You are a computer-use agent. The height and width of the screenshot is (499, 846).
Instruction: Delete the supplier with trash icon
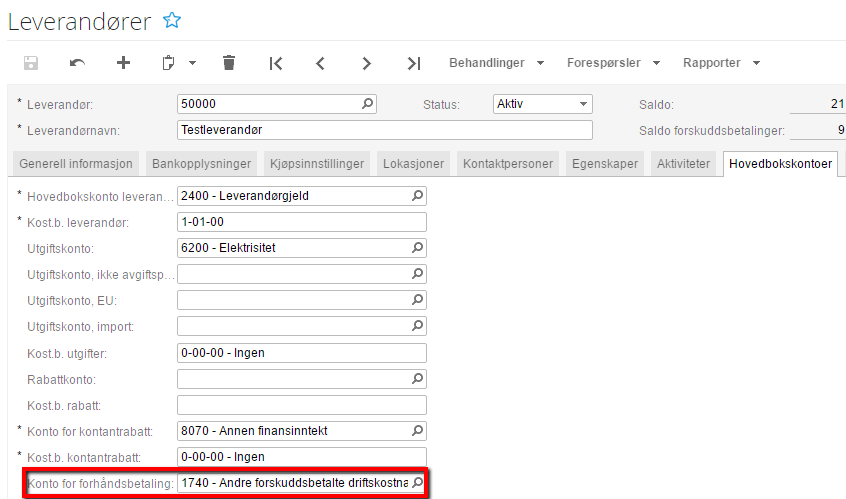pos(229,63)
